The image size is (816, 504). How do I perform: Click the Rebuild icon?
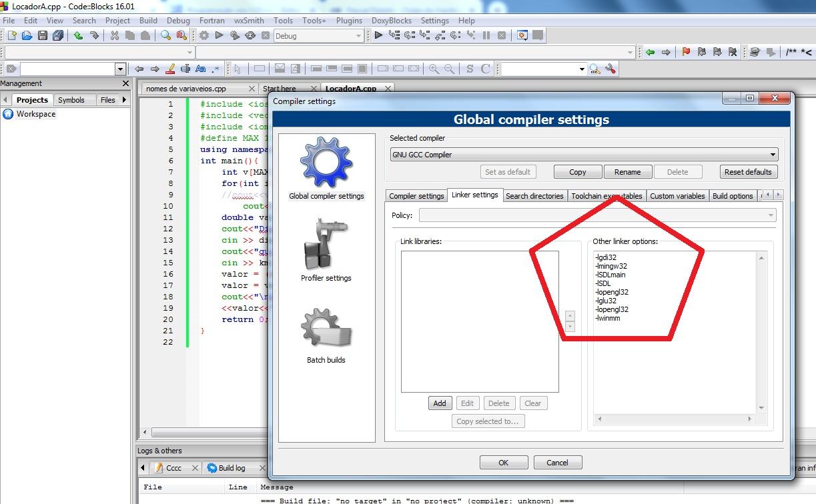coord(250,35)
